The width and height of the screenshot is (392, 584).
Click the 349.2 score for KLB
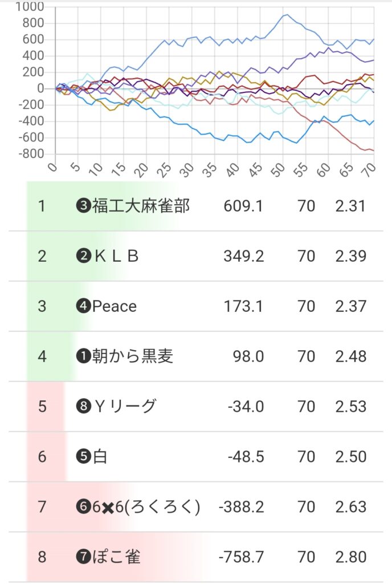tap(244, 256)
